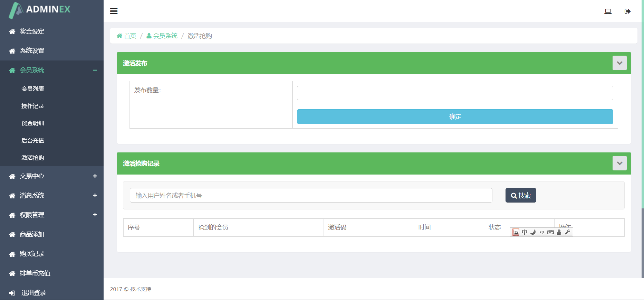Click the home icon beside 权限管理
Screen dimensions: 644x300
[12, 215]
